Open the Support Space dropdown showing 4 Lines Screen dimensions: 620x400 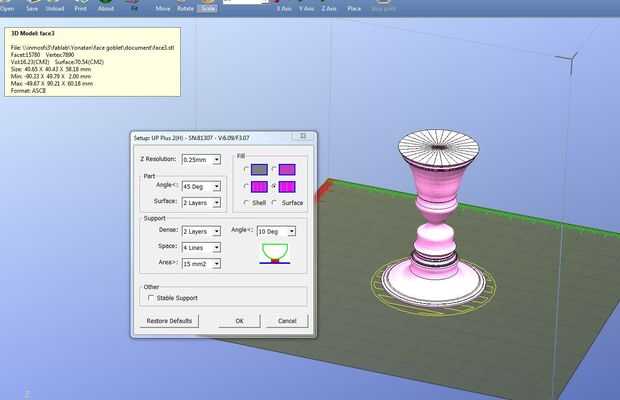point(201,247)
